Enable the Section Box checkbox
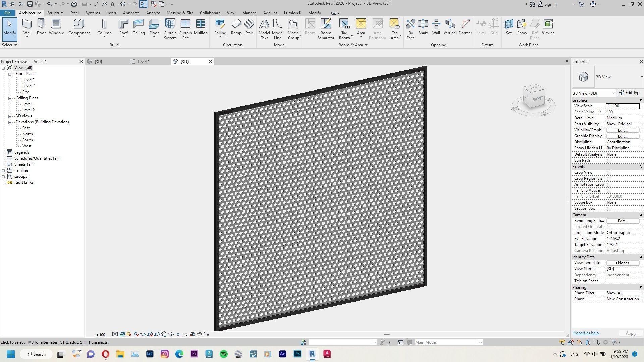 [609, 208]
